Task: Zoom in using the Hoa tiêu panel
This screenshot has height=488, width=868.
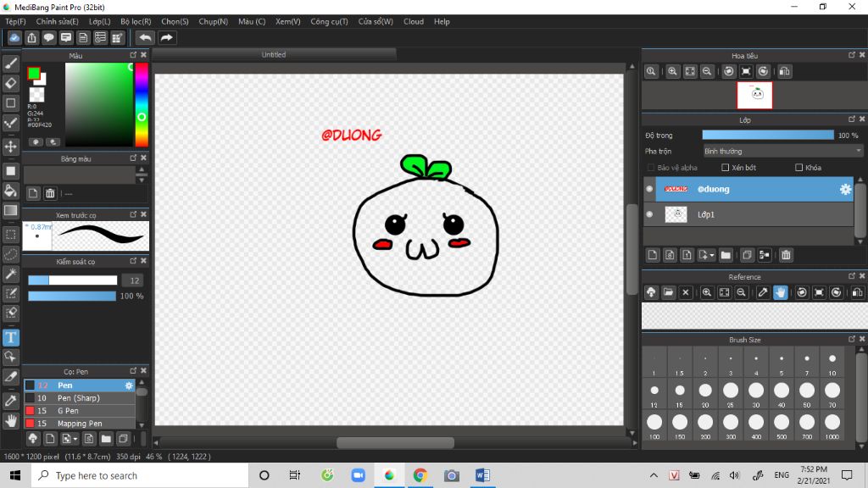Action: (672, 71)
